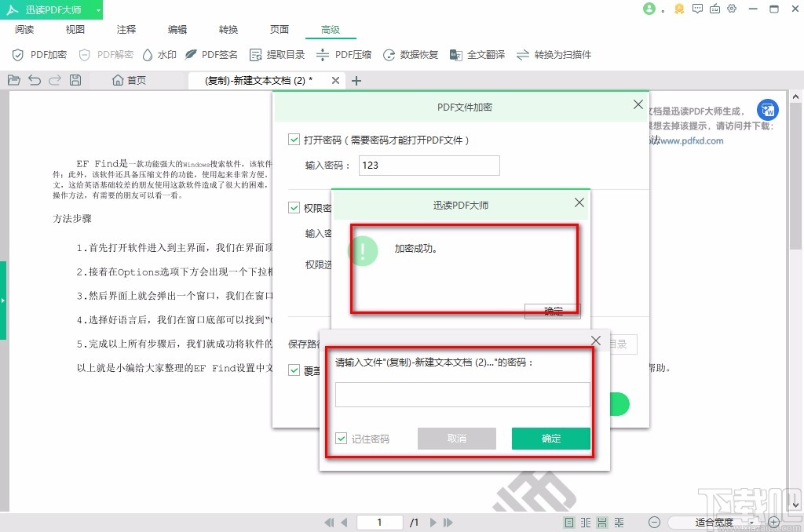This screenshot has width=804, height=532.
Task: Select continuous scroll view mode
Action: (602, 523)
